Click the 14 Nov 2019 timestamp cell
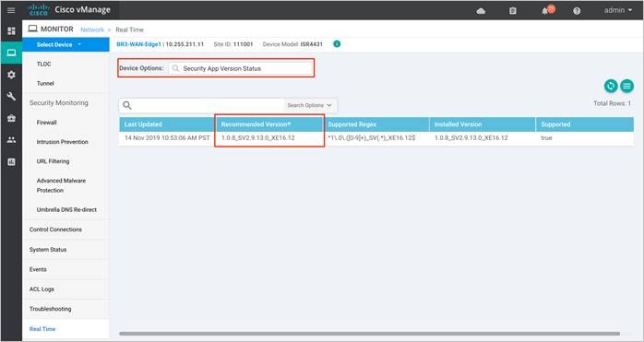The height and width of the screenshot is (342, 644). (x=167, y=138)
